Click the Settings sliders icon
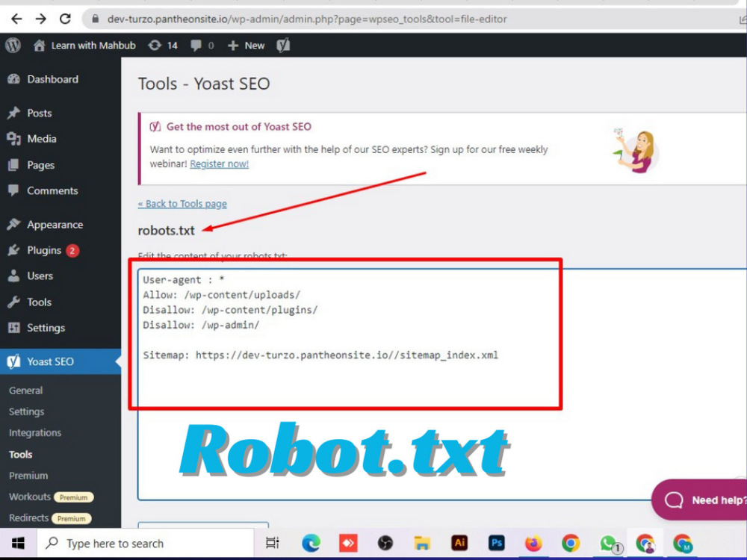This screenshot has height=560, width=747. pos(13,328)
